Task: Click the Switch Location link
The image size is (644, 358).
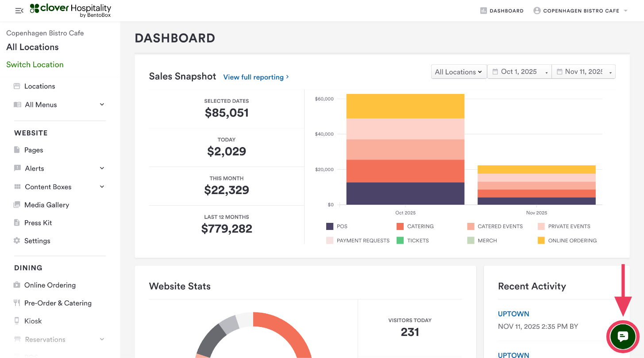Action: (35, 65)
